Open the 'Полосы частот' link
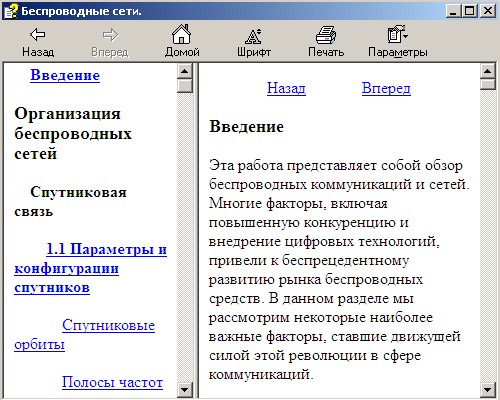Screen dimensions: 500x400 (x=112, y=382)
